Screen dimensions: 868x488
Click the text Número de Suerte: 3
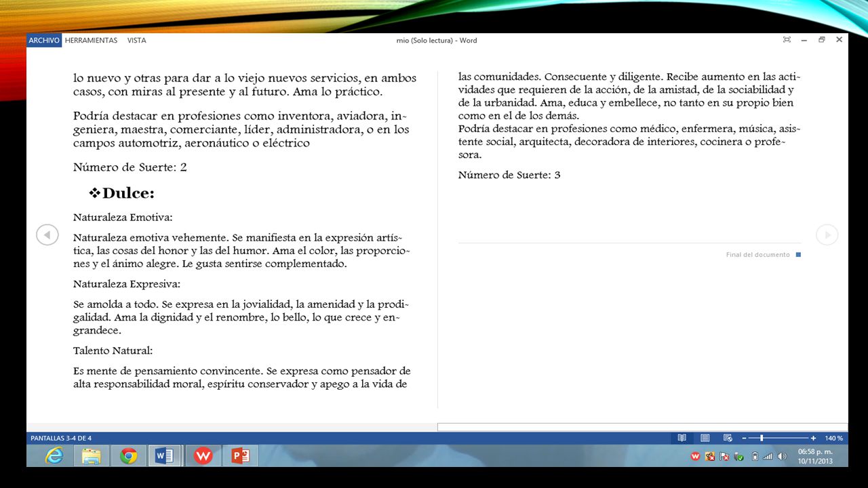click(x=509, y=175)
